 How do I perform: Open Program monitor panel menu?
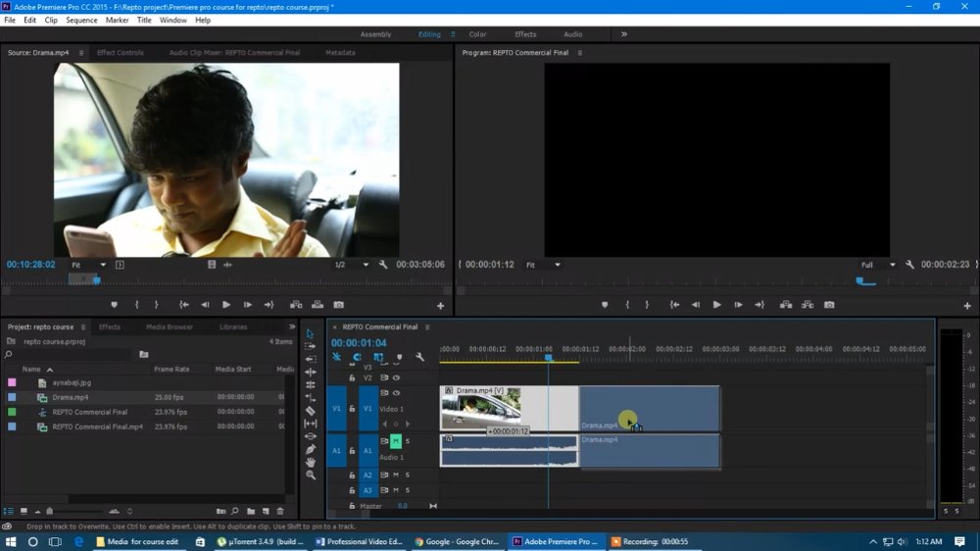580,53
